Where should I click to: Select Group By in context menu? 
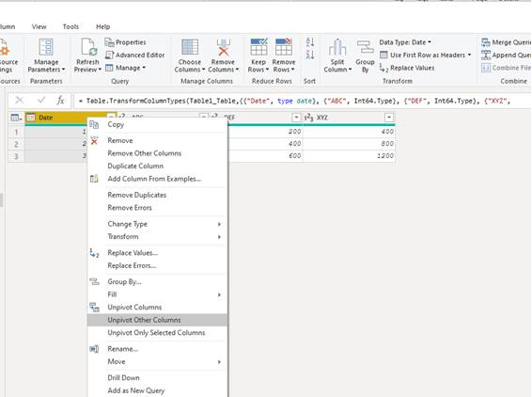tap(157, 282)
